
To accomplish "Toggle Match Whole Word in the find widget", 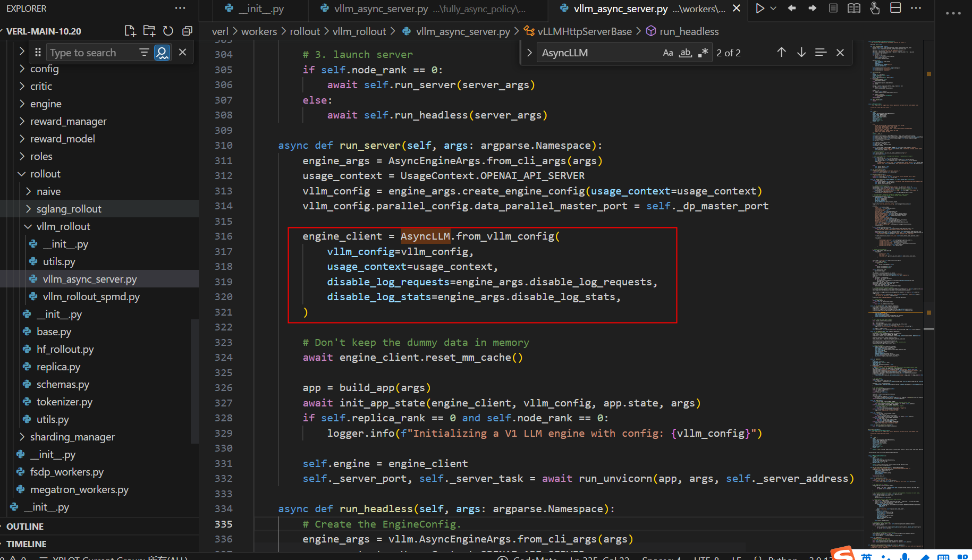I will click(x=686, y=53).
